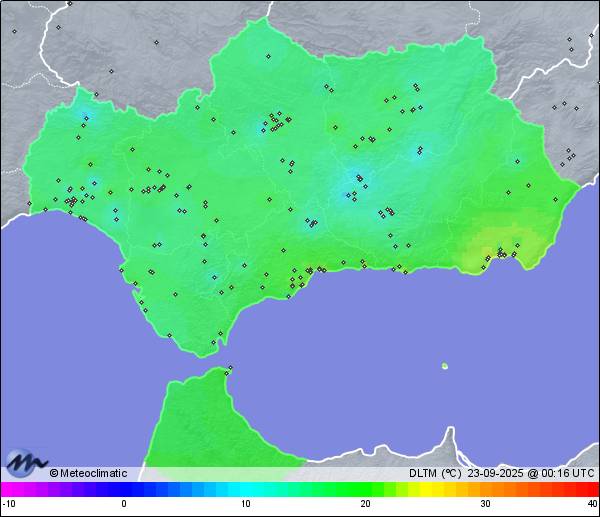Select the station marker at the far top-left edge
The width and height of the screenshot is (600, 517).
14,31
